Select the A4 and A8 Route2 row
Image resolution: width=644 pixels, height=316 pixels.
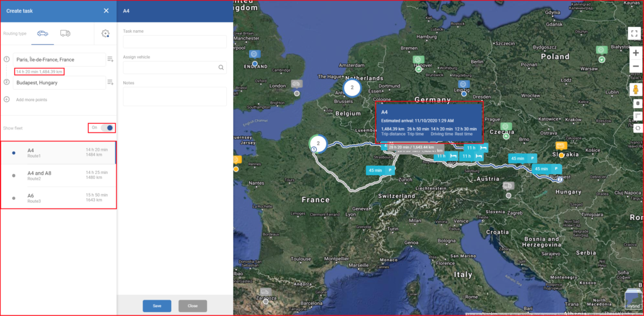tap(58, 175)
